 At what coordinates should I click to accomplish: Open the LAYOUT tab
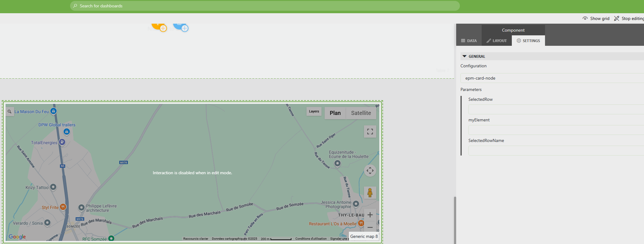pyautogui.click(x=496, y=41)
